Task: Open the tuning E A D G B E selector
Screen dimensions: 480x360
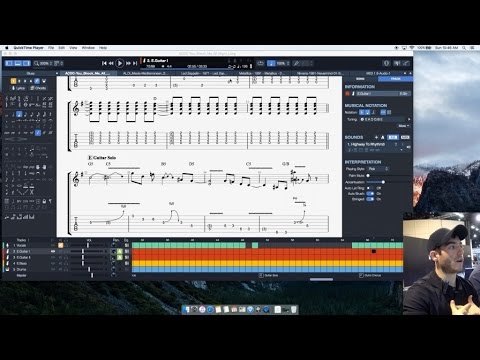Action: [383, 119]
